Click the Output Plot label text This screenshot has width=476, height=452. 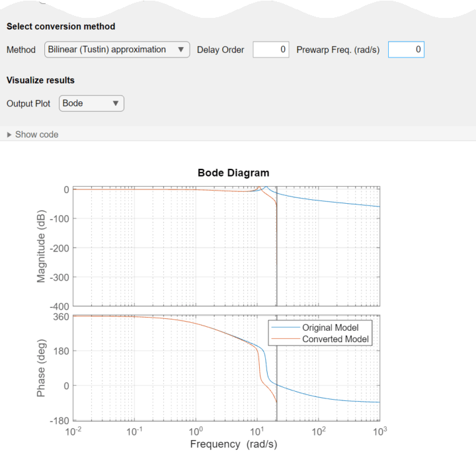click(28, 103)
